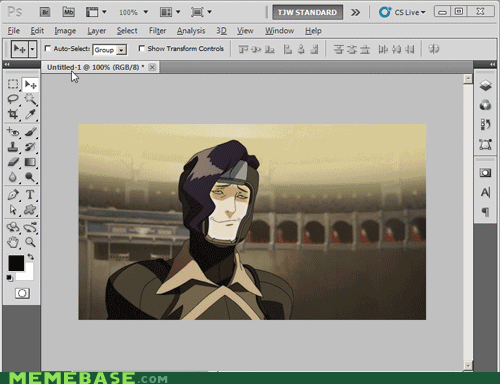Select the Eraser tool
The width and height of the screenshot is (500, 384).
[x=13, y=162]
